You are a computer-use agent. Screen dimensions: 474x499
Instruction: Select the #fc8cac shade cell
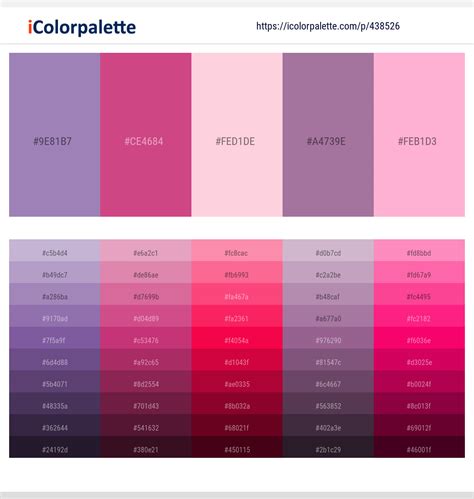pyautogui.click(x=237, y=251)
